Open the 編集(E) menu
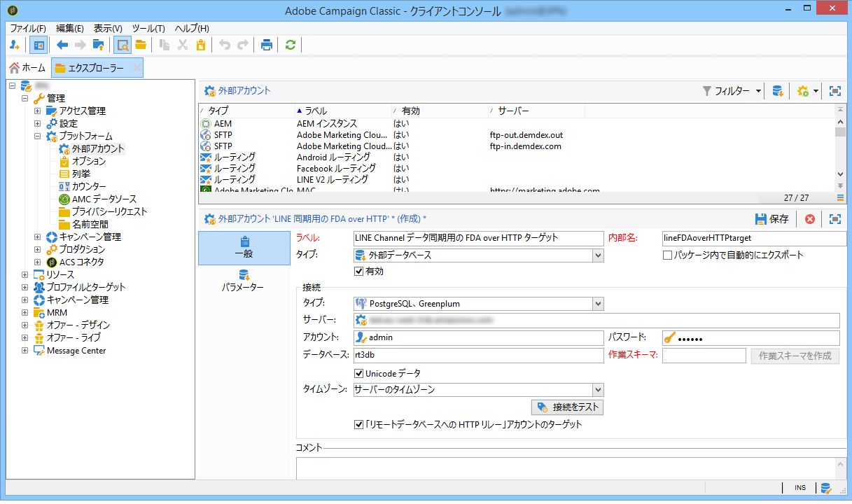 click(x=70, y=28)
